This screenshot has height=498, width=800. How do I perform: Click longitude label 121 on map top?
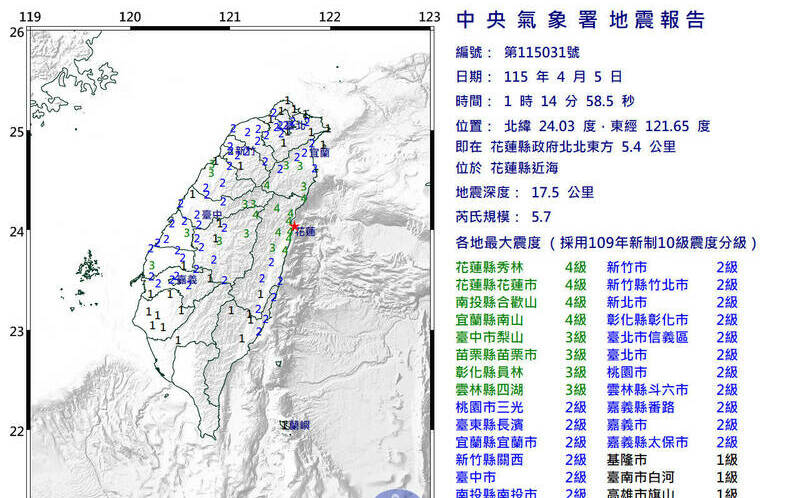point(230,17)
